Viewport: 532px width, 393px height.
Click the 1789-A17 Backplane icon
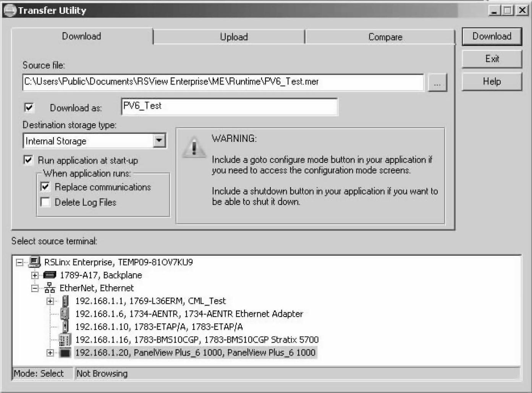50,275
